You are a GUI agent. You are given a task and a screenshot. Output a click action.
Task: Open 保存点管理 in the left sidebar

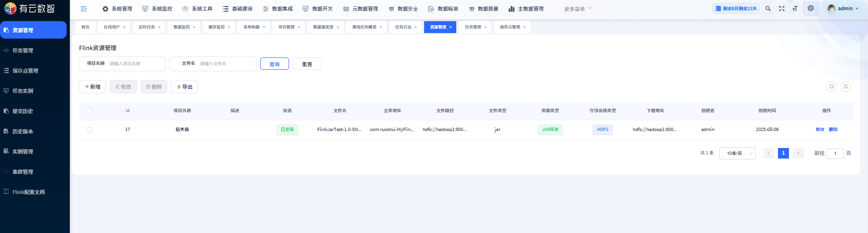coord(25,71)
